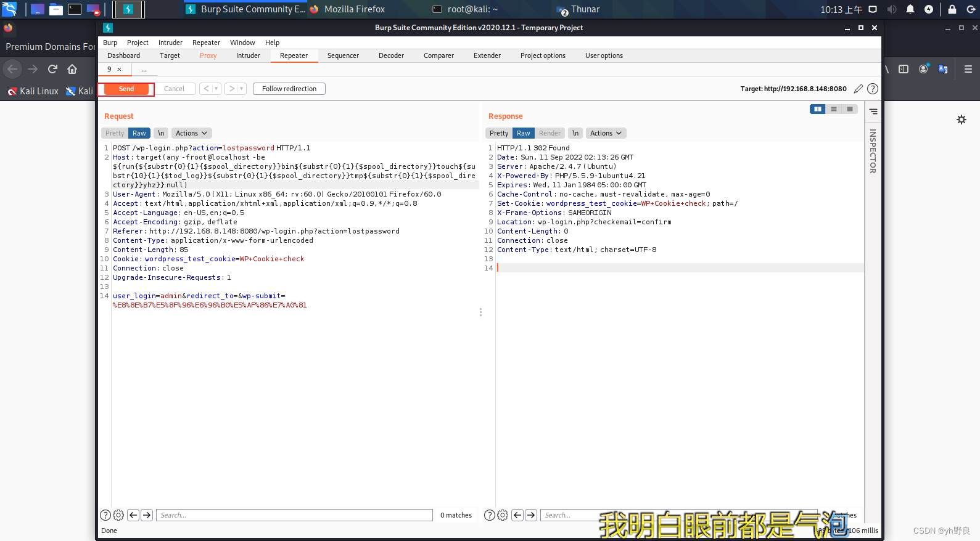Open Firefox account icon
Viewport: 980px width, 541px height.
coord(923,69)
